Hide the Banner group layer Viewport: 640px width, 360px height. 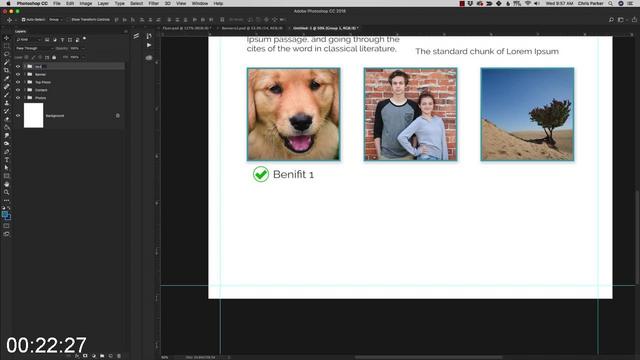point(18,74)
